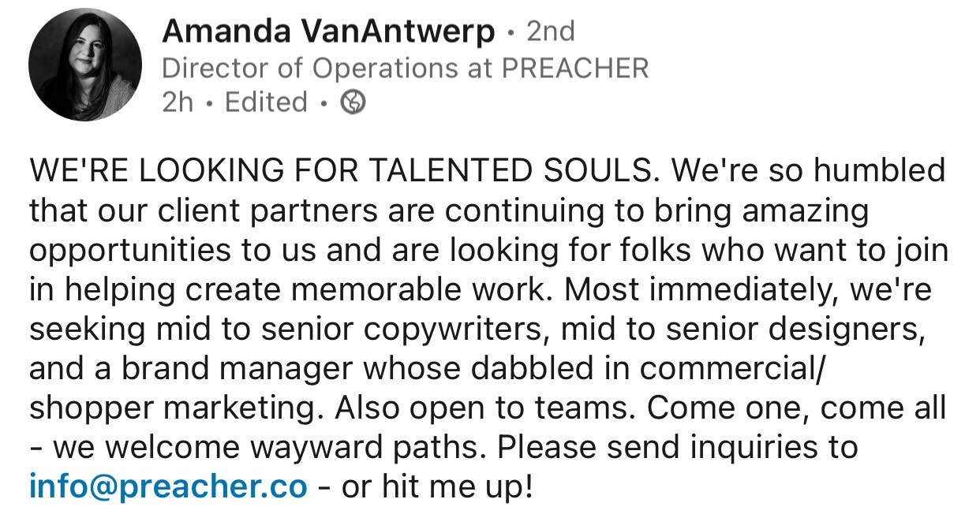
Task: Click the phrase 'or hit me up!'
Action: coord(437,486)
